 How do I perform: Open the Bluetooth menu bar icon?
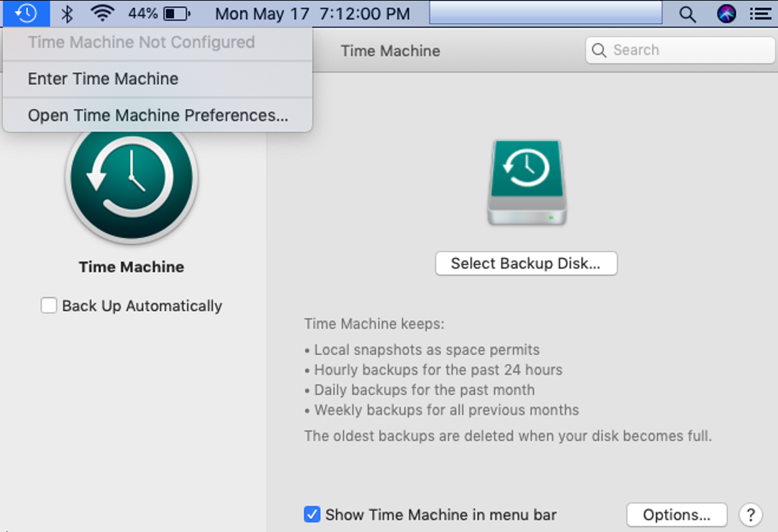(67, 14)
